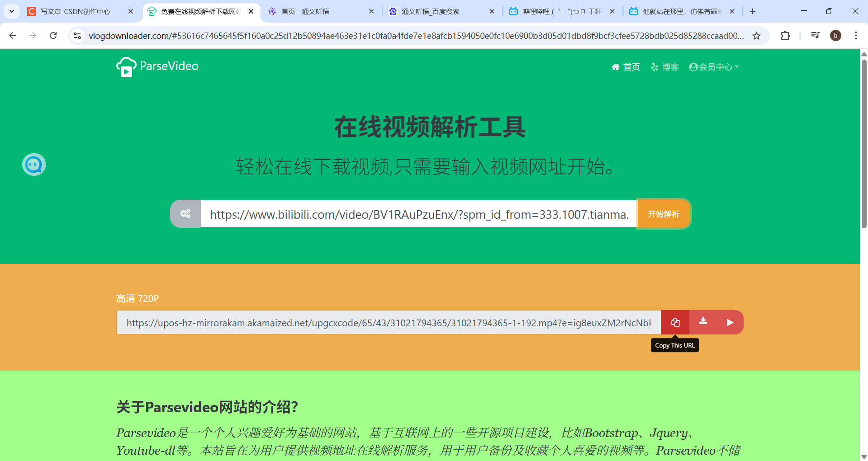Bookmark this page with the star icon
Screen dimensions: 868x461
[756, 36]
